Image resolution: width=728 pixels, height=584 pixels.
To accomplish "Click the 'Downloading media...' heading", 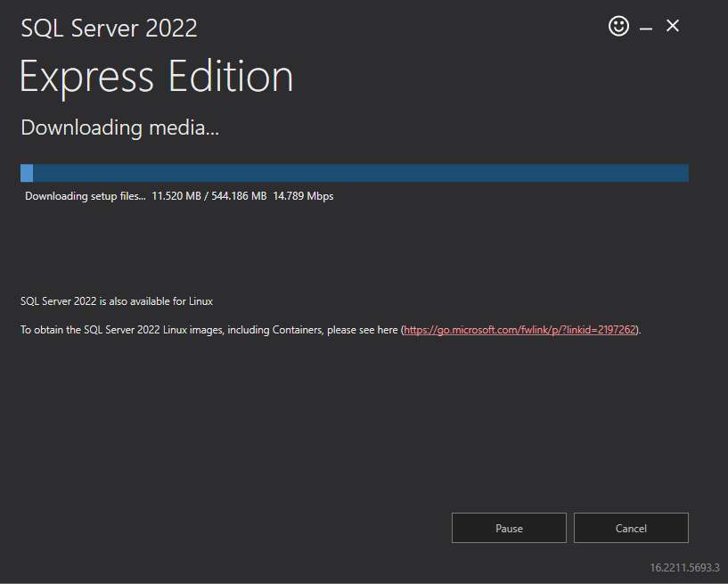I will coord(119,127).
